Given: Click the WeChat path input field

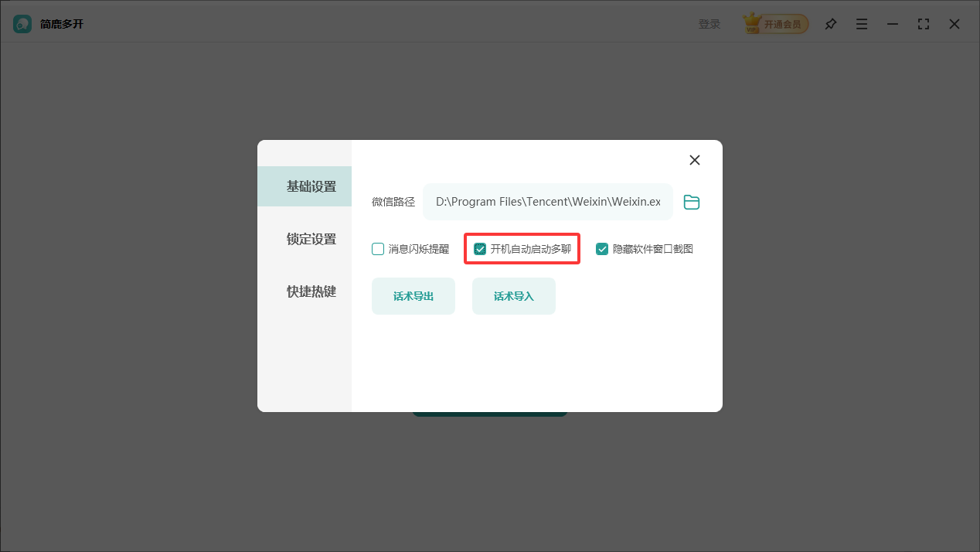Looking at the screenshot, I should 548,202.
